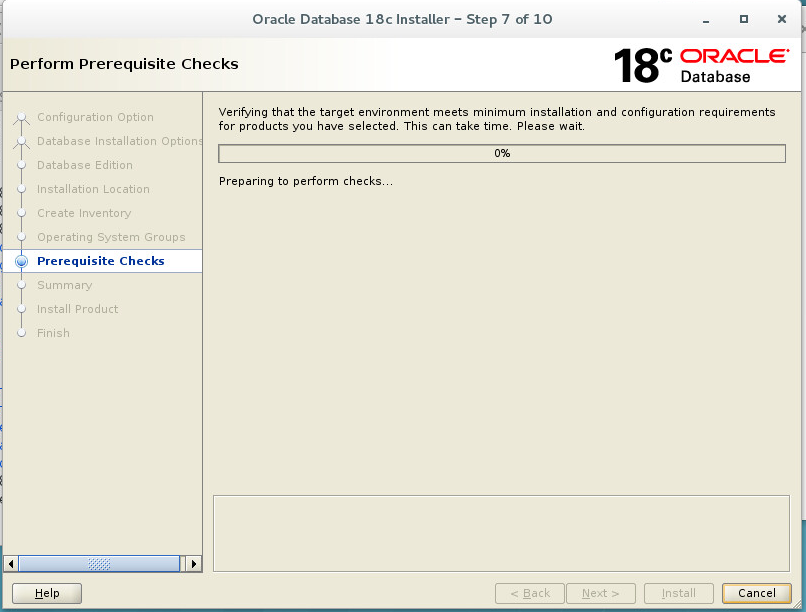Click the disabled Back button
Image resolution: width=806 pixels, height=612 pixels.
pos(530,593)
